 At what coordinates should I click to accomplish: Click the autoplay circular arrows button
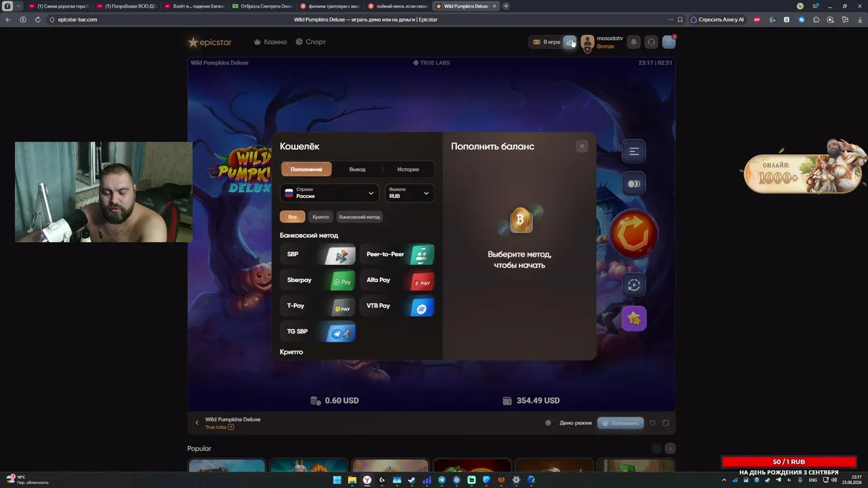tap(634, 285)
